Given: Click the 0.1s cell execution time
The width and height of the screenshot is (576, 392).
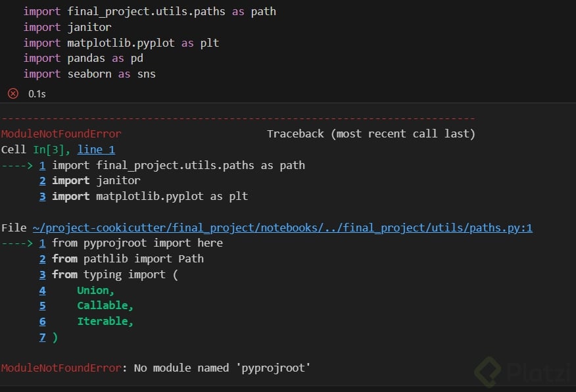Looking at the screenshot, I should coord(37,93).
